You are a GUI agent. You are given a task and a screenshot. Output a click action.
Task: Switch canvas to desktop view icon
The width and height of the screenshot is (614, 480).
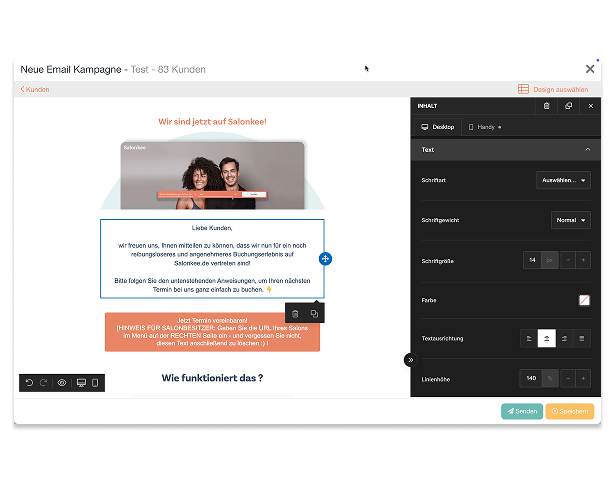[81, 383]
